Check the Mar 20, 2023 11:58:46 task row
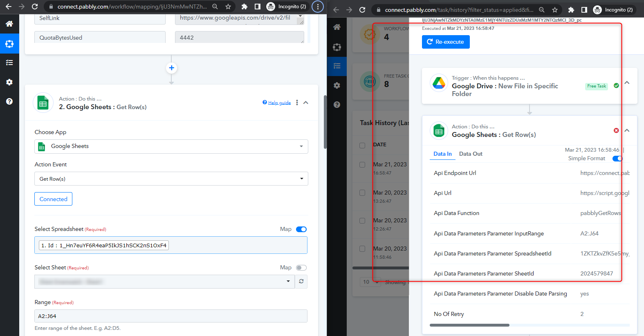 (362, 249)
